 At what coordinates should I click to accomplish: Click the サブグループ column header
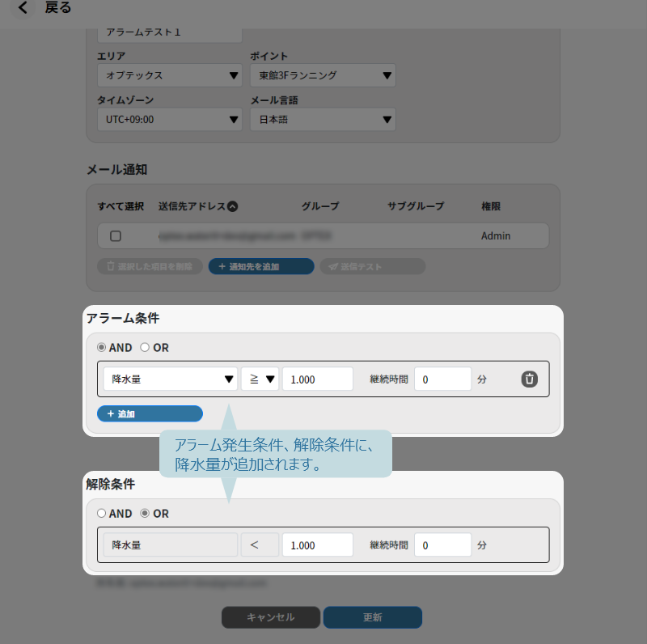coord(416,206)
